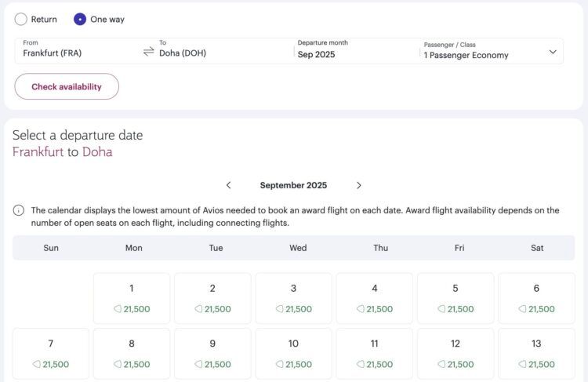Click the Check availability button
588x382 pixels.
(x=67, y=87)
